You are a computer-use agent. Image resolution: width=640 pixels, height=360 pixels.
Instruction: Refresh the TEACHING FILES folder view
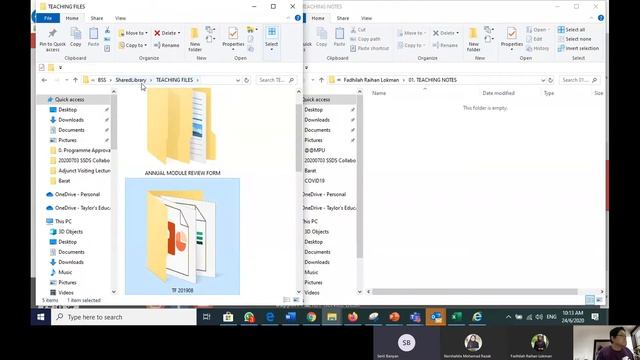pos(246,80)
